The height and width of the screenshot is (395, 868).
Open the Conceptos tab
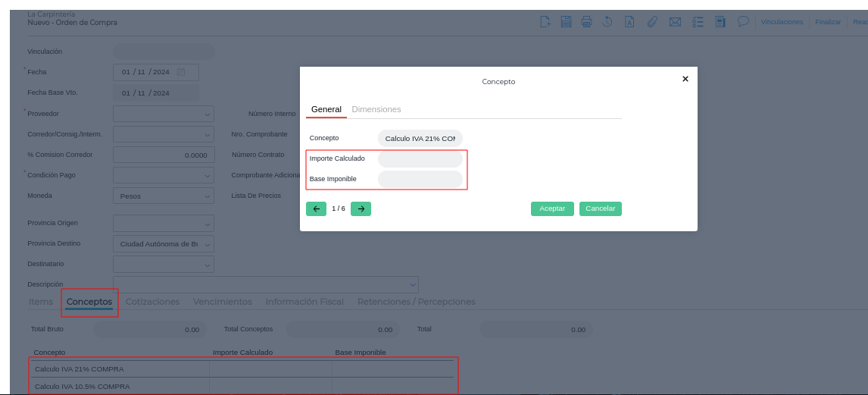tap(89, 302)
